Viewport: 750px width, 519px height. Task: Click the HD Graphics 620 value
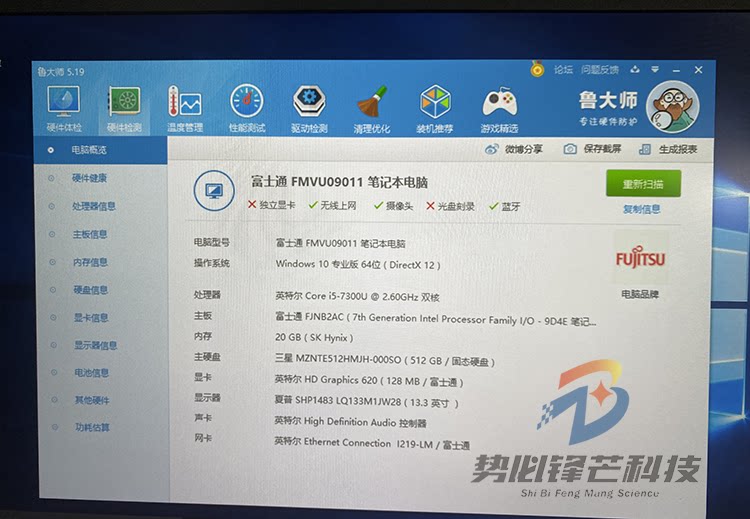click(369, 381)
